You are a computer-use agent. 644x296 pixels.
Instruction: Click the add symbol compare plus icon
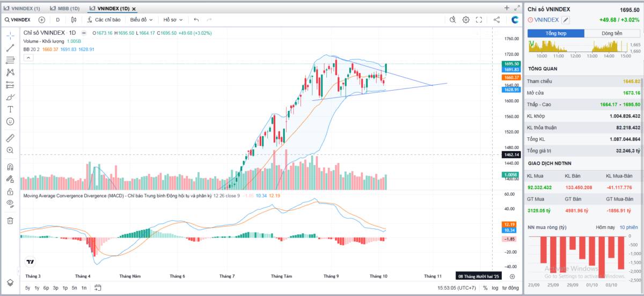42,20
